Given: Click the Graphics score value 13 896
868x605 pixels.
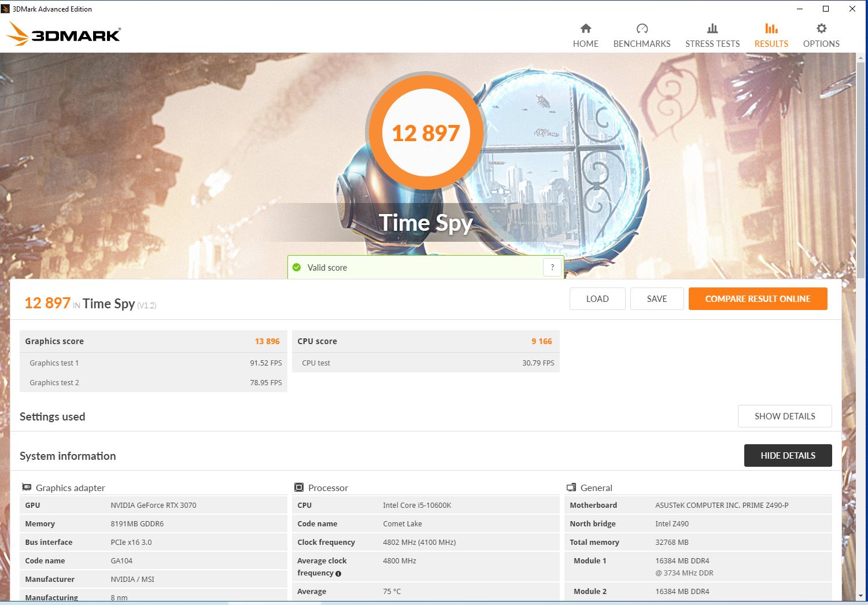Looking at the screenshot, I should pyautogui.click(x=267, y=341).
